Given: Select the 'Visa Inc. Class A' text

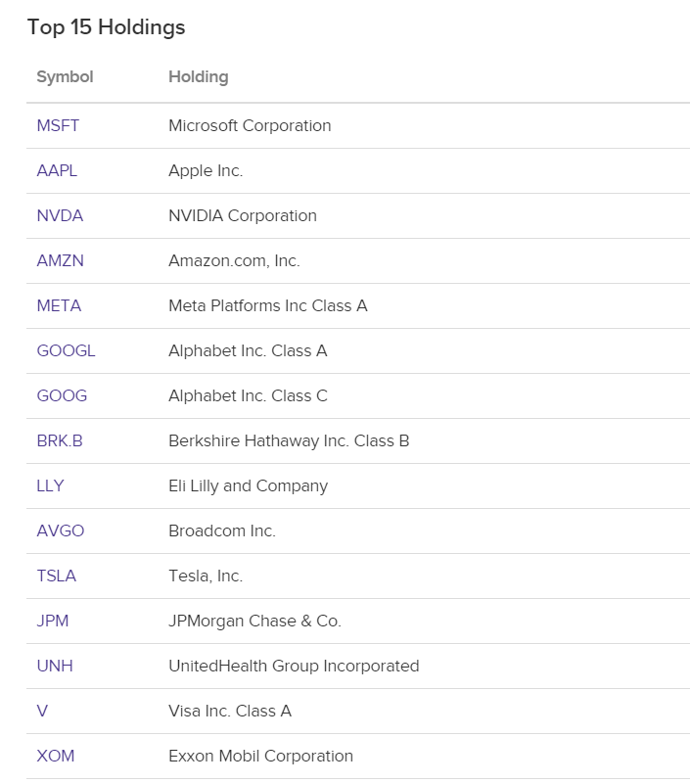Looking at the screenshot, I should [x=230, y=711].
